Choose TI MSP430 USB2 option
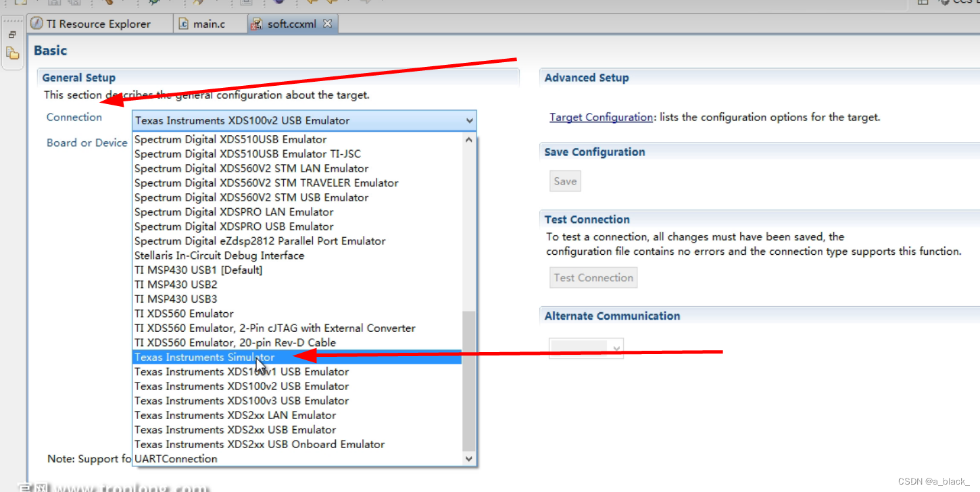Image resolution: width=980 pixels, height=492 pixels. click(x=297, y=285)
